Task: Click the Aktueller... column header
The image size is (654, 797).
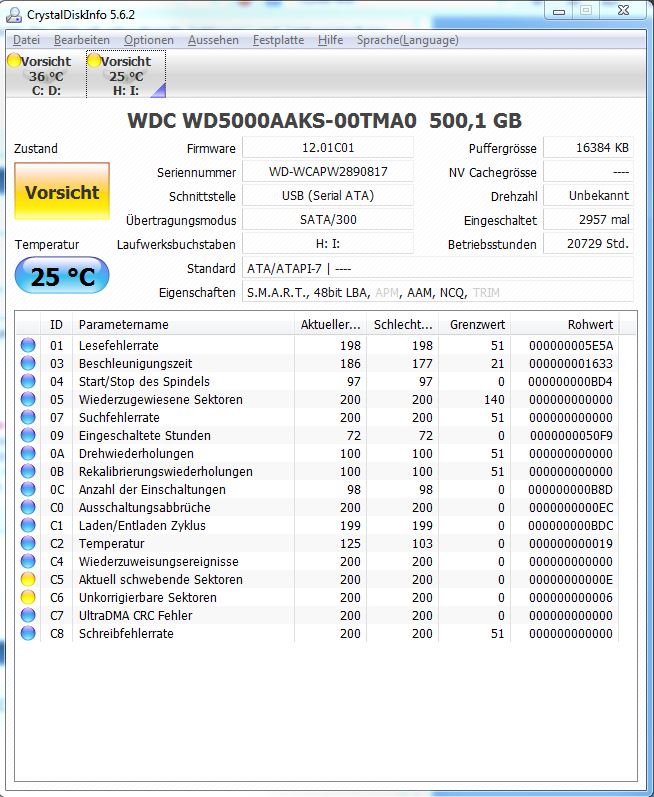Action: pos(330,324)
